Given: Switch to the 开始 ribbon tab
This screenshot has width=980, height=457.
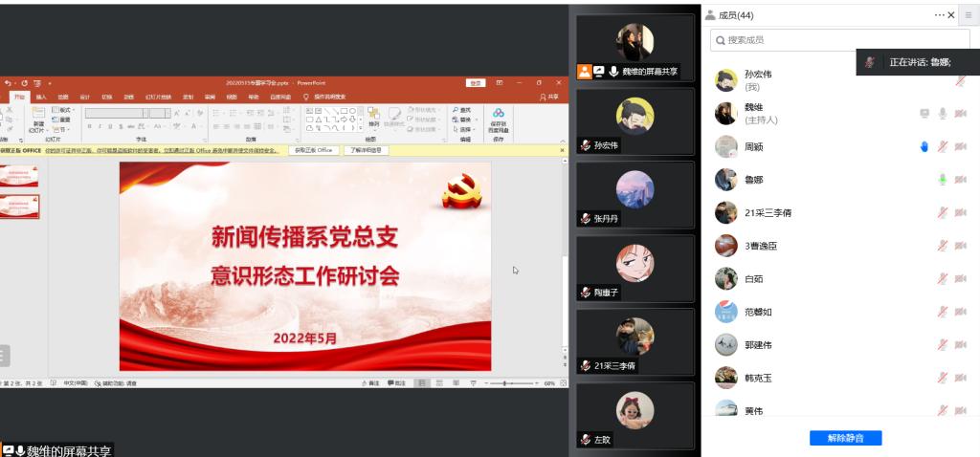Looking at the screenshot, I should pos(18,97).
